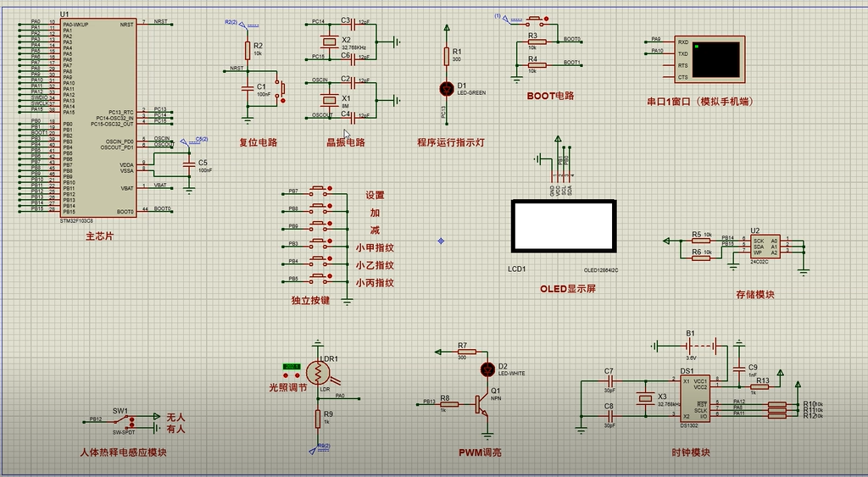The image size is (868, 477).
Task: Click the 串口1窗口（模拟手机端） label
Action: (x=699, y=102)
